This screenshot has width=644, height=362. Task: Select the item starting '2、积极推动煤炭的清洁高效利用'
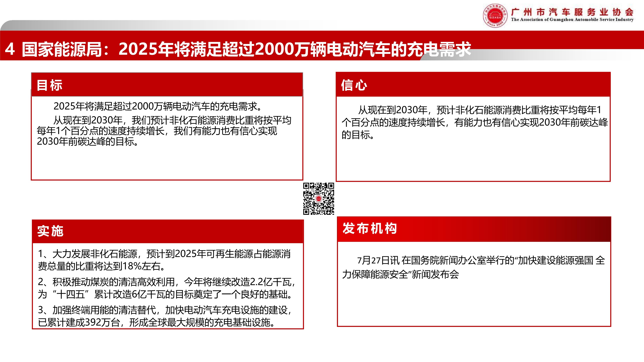[x=166, y=288]
